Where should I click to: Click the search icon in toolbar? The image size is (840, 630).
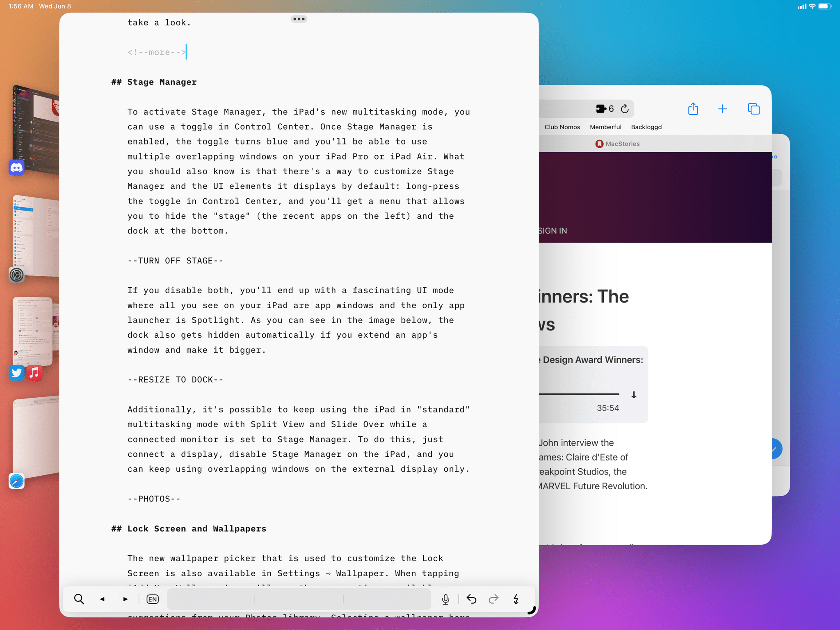80,599
